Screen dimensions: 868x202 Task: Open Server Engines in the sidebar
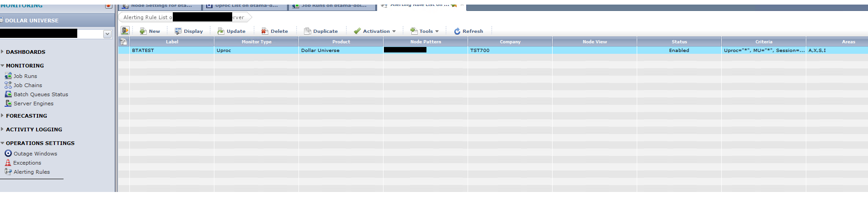point(29,104)
